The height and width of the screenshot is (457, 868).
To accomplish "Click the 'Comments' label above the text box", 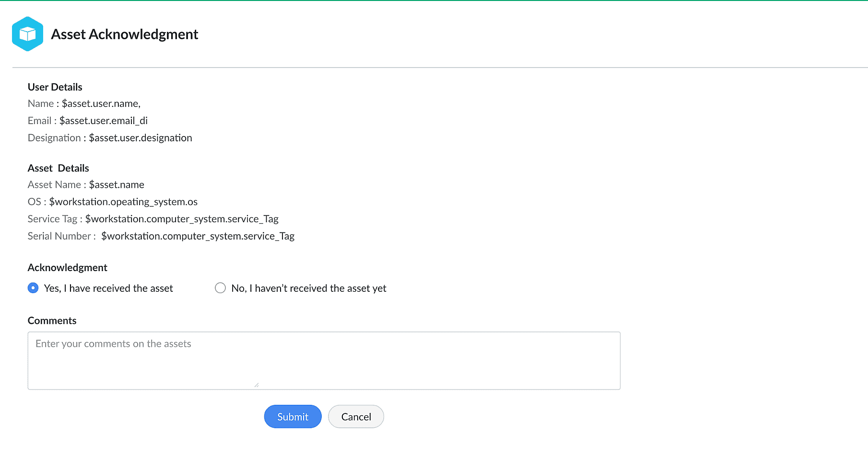I will tap(52, 320).
